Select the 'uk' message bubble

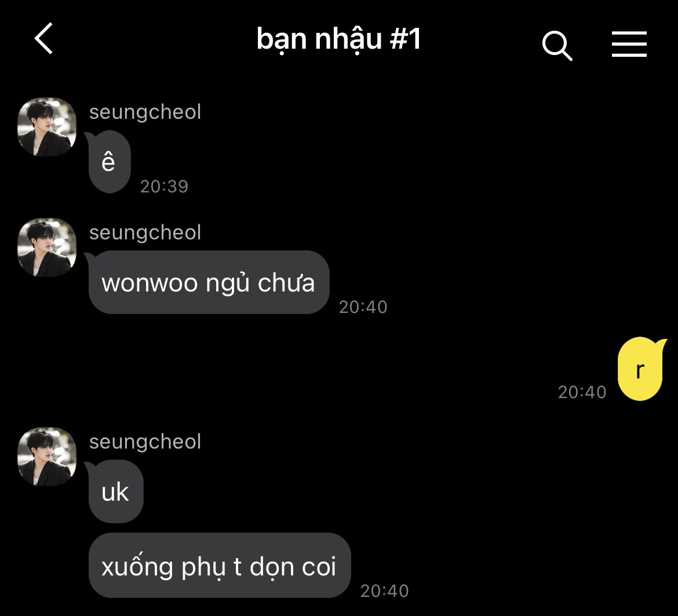click(115, 491)
